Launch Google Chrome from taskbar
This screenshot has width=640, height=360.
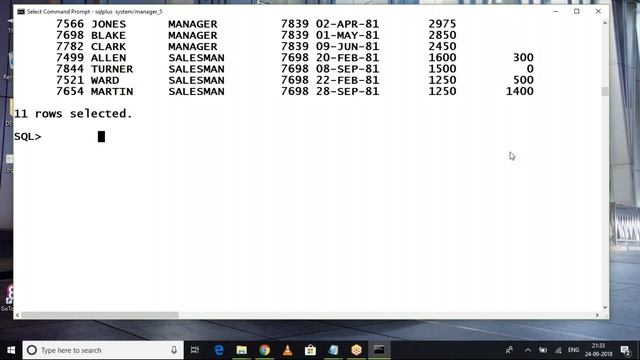pos(264,350)
